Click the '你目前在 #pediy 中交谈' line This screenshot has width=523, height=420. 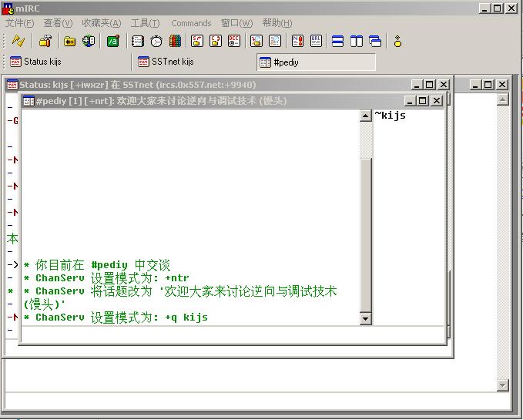pos(97,265)
